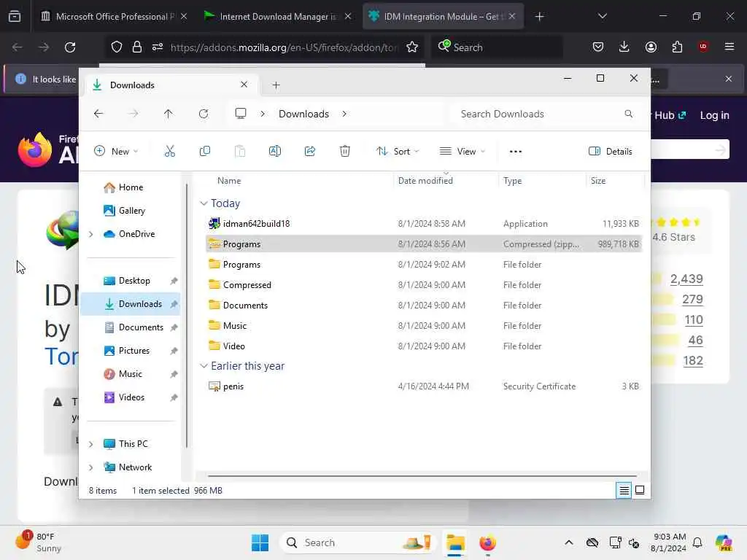Bookmark this page with the star icon
Image resolution: width=747 pixels, height=560 pixels.
pyautogui.click(x=412, y=47)
